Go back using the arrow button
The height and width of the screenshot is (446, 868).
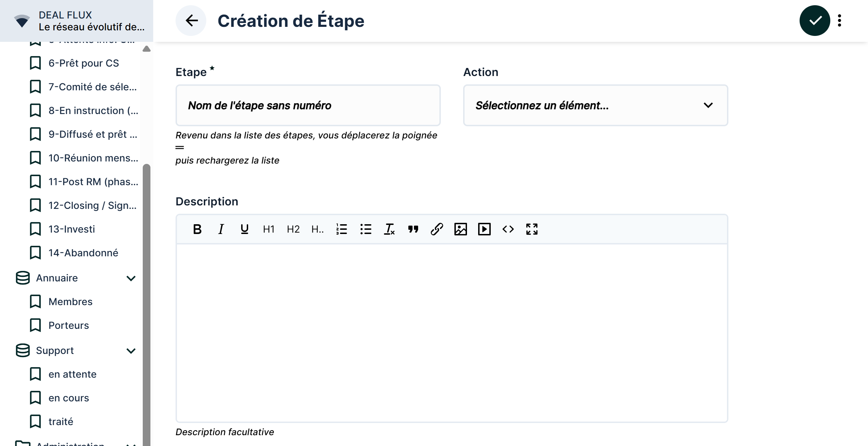coord(191,21)
